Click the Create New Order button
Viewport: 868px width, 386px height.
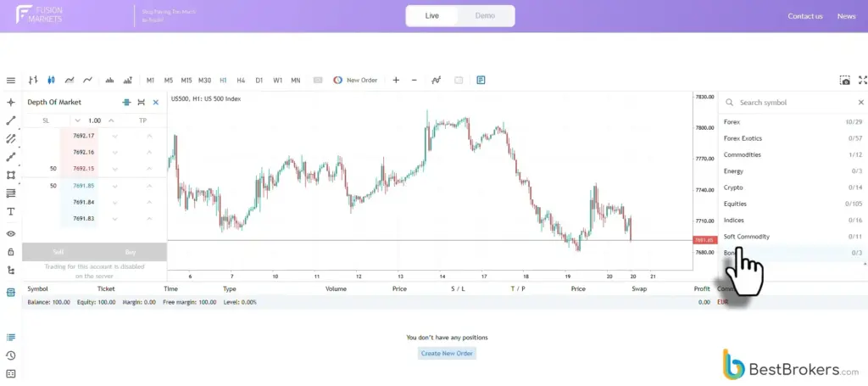coord(447,353)
